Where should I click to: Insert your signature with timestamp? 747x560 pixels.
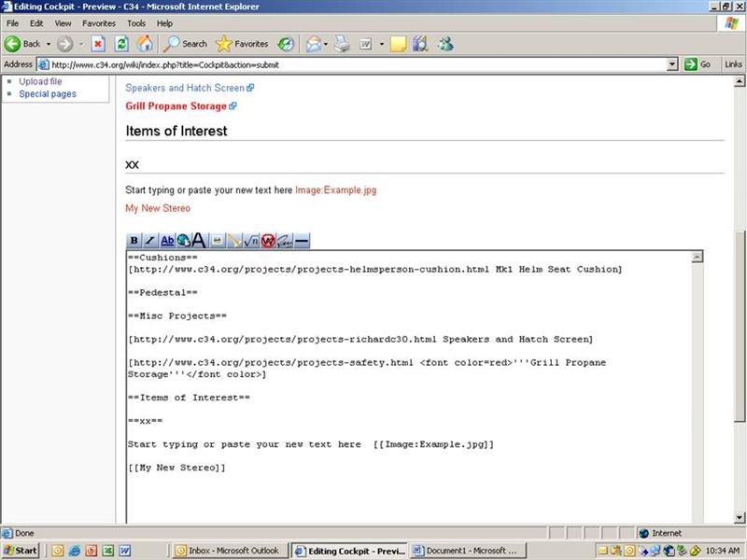(x=285, y=241)
